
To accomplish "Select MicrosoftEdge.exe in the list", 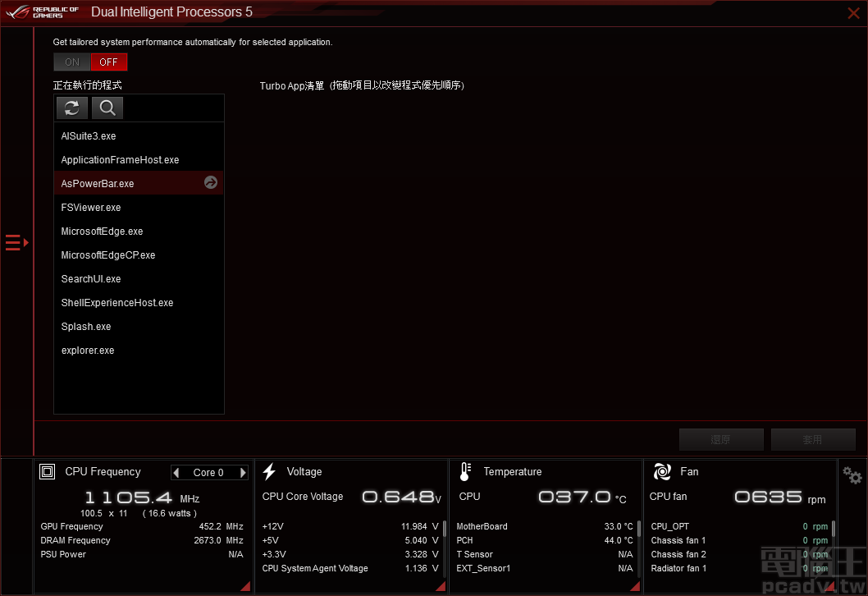I will tap(139, 231).
